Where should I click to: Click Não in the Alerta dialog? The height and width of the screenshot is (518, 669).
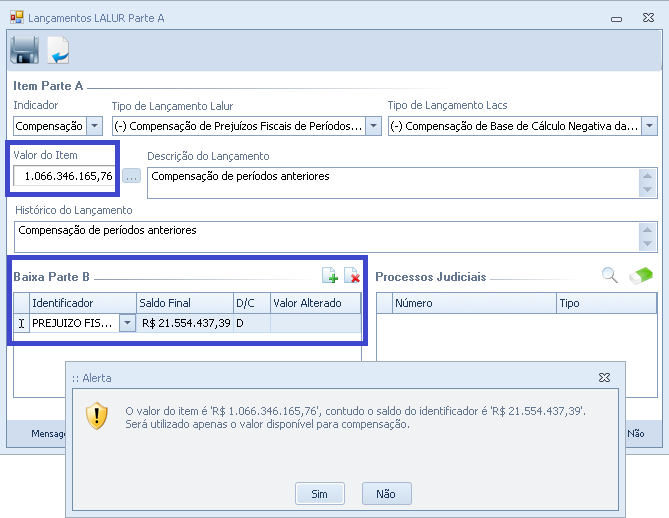[x=387, y=494]
